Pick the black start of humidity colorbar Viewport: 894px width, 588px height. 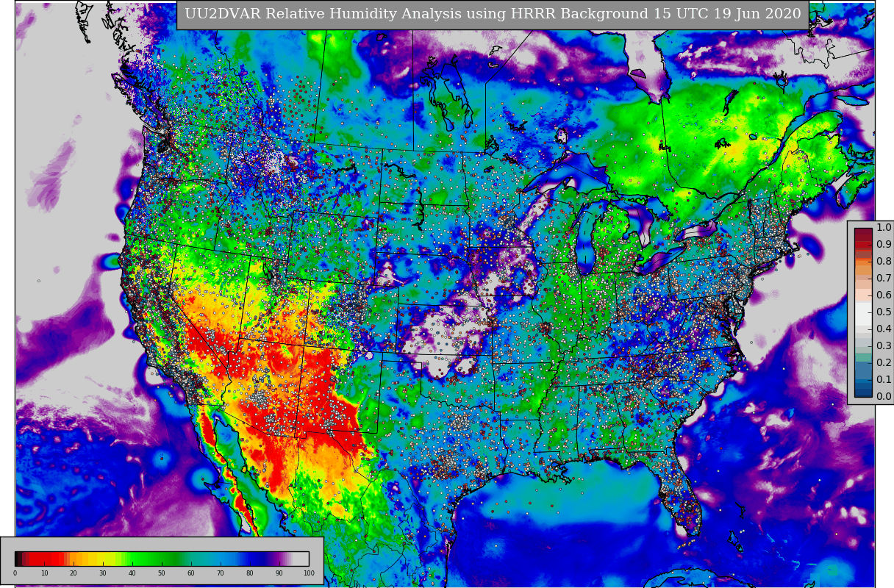(x=18, y=559)
